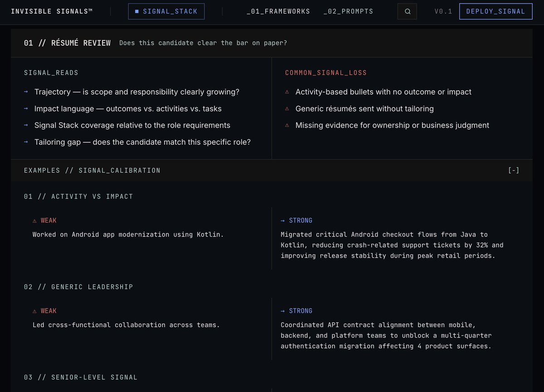
Task: Click the SIGNAL_READS label
Action: click(51, 73)
